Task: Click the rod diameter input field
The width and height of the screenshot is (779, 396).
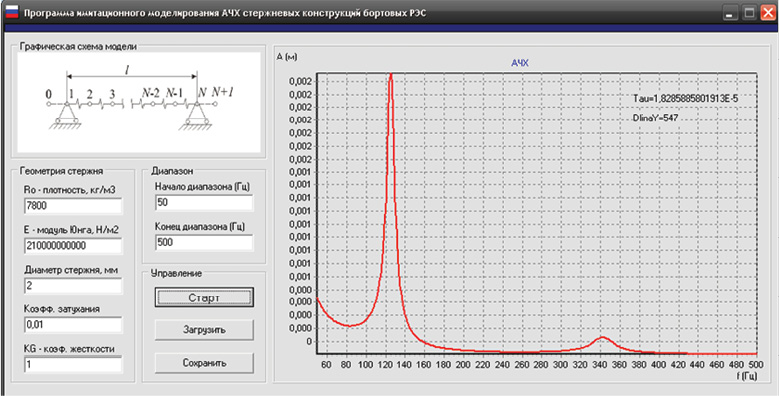Action: click(73, 286)
